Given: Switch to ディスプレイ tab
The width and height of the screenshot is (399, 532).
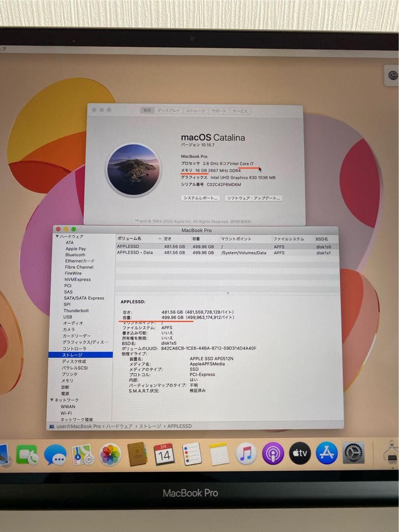Looking at the screenshot, I should pos(168,111).
